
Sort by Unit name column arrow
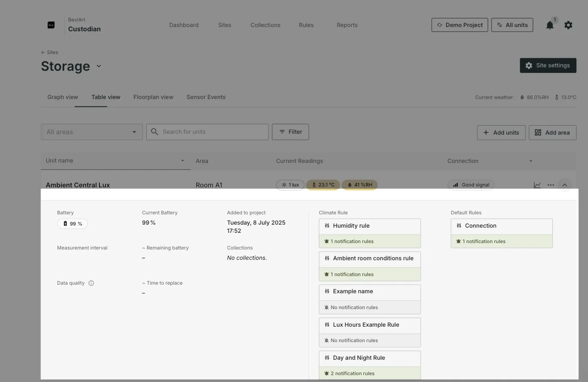tap(183, 161)
